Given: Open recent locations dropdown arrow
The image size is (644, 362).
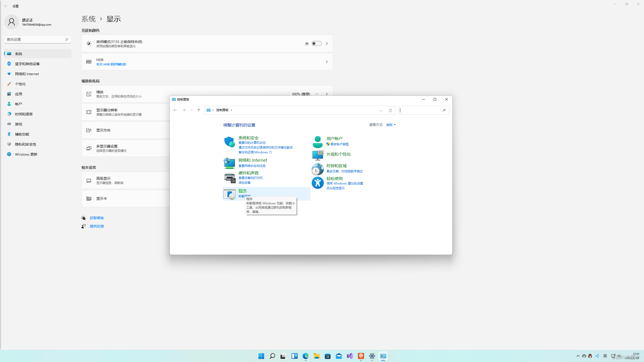Looking at the screenshot, I should 191,110.
